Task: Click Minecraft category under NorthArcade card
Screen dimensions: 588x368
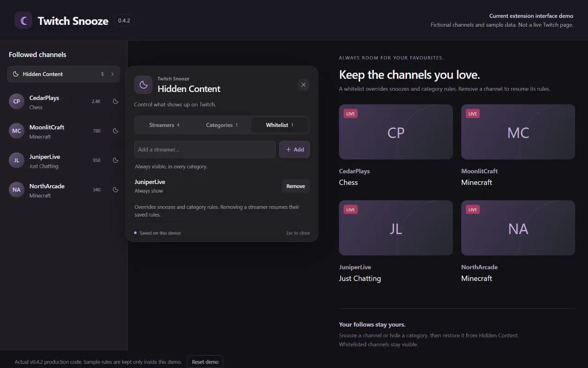Action: (x=476, y=278)
